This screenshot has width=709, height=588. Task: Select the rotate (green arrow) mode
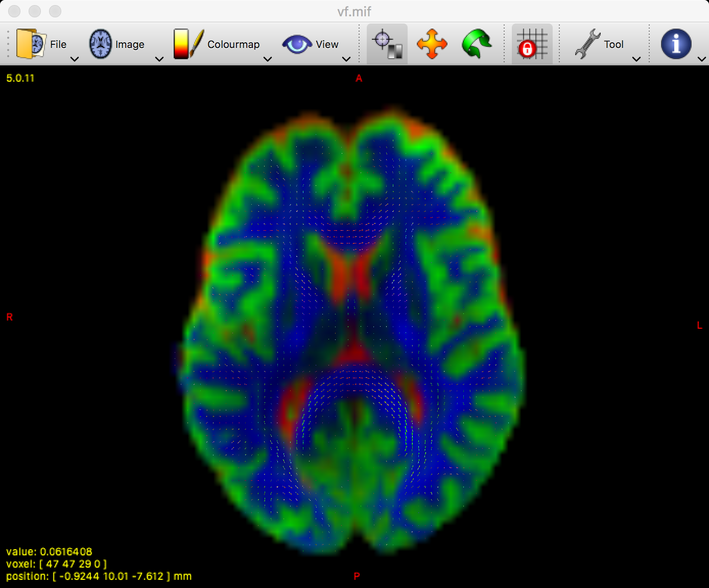coord(476,44)
